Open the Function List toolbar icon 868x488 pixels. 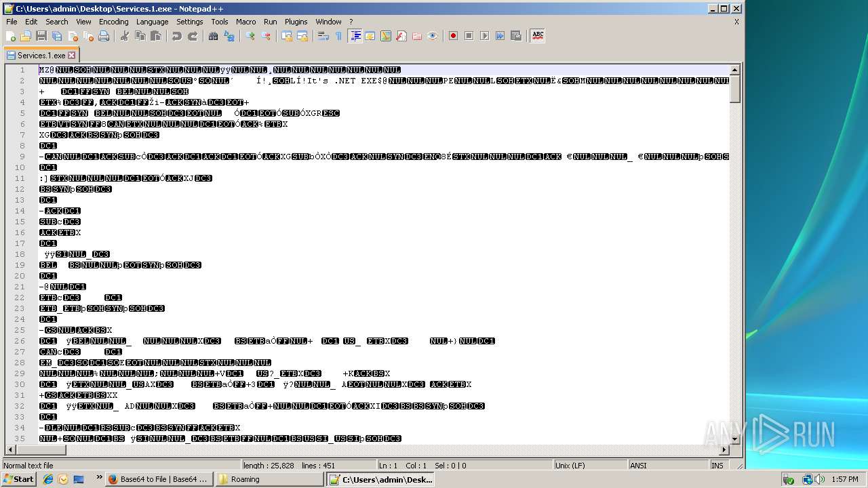pyautogui.click(x=401, y=36)
